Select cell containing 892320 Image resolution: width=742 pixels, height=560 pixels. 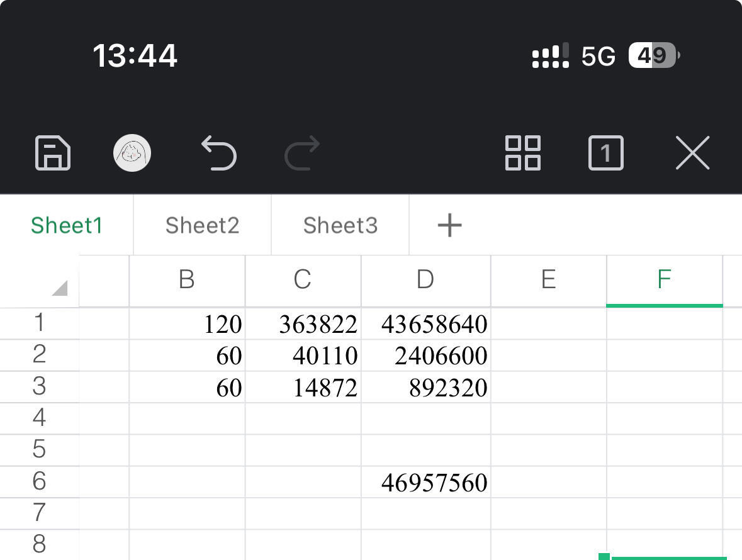click(426, 387)
